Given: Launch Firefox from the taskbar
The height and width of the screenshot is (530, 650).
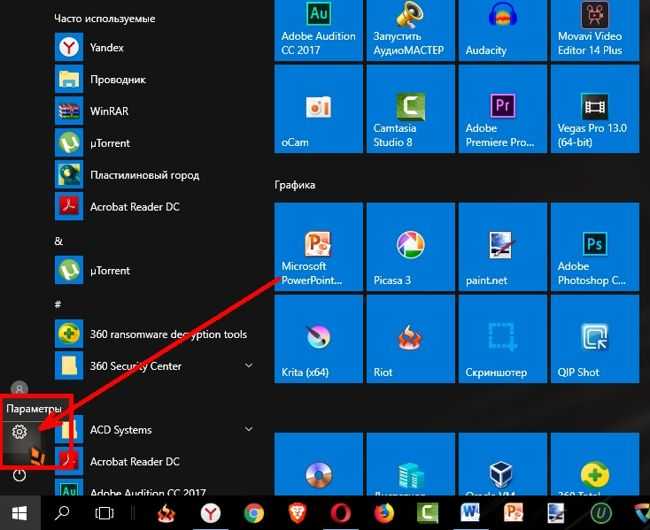Looking at the screenshot, I should click(383, 513).
